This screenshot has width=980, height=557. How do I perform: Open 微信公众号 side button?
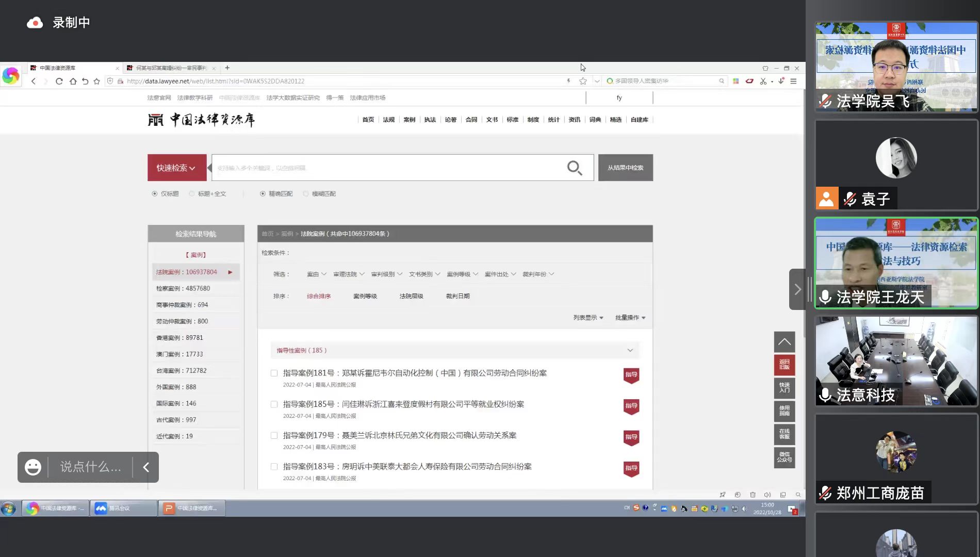785,457
